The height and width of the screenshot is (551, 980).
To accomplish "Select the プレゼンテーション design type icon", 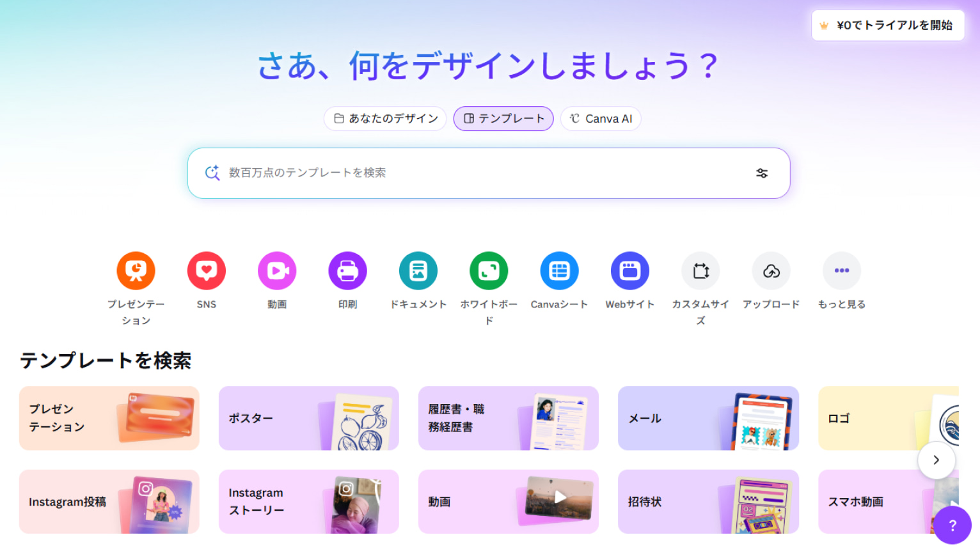I will tap(136, 270).
